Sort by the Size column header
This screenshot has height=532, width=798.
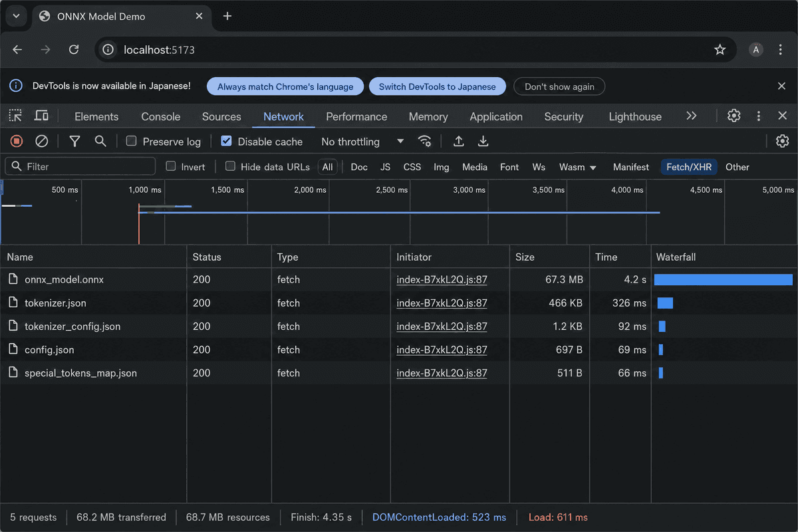point(549,257)
